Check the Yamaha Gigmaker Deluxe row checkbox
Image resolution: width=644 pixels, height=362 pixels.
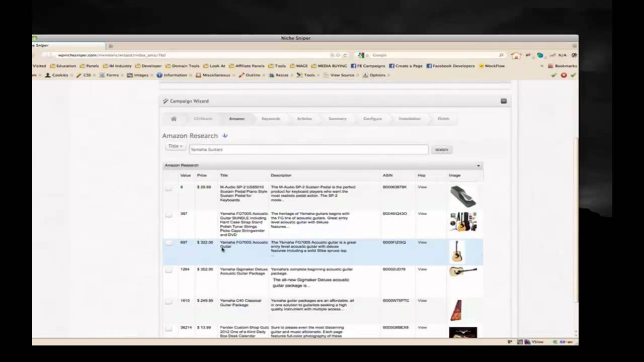pos(168,270)
